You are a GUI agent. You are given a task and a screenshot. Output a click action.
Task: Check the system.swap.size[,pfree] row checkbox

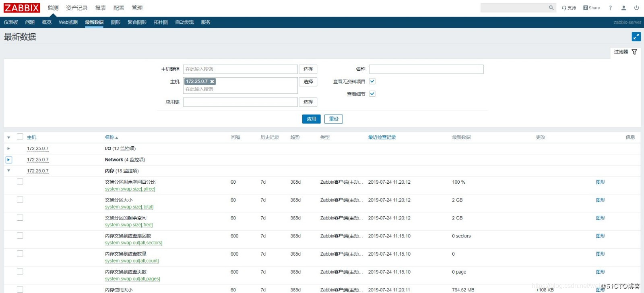pos(20,182)
